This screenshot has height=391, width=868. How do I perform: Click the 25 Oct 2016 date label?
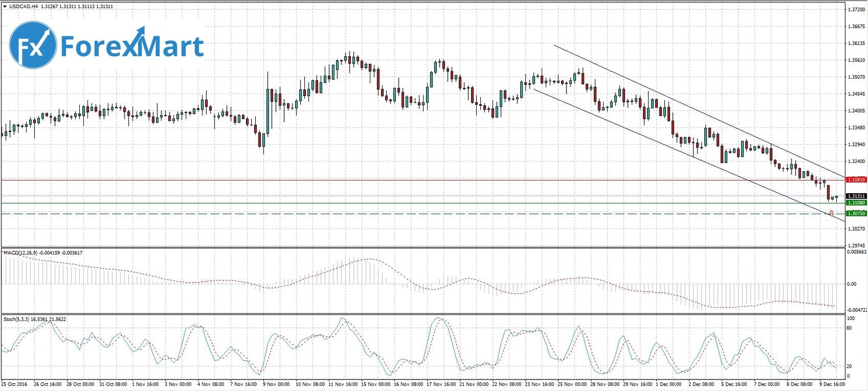click(x=14, y=383)
